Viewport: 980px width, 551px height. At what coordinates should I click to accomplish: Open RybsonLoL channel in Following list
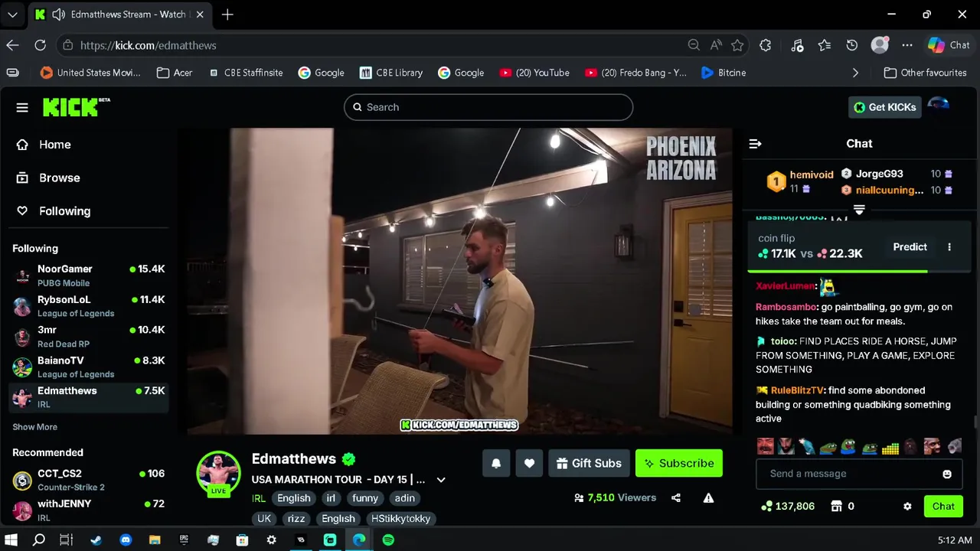pos(89,306)
